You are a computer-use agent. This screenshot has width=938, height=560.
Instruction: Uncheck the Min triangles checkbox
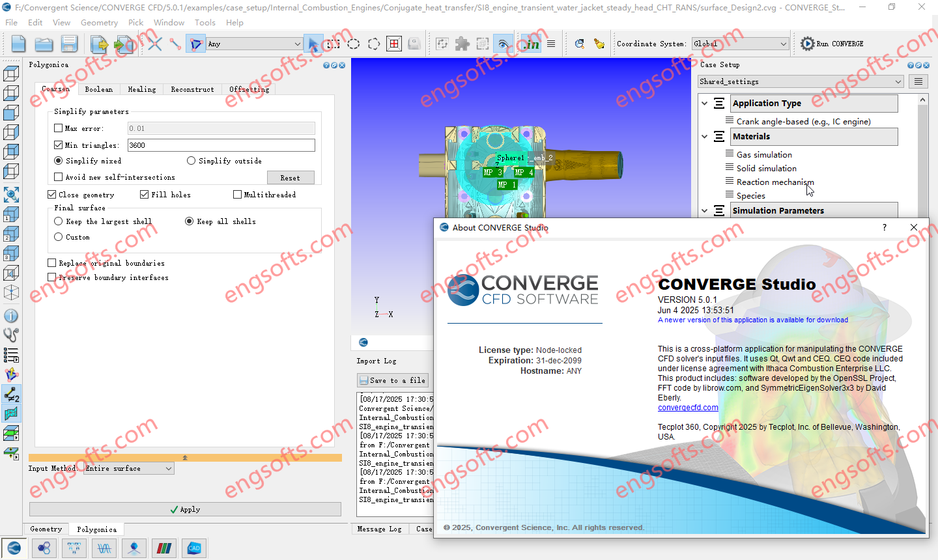(59, 145)
